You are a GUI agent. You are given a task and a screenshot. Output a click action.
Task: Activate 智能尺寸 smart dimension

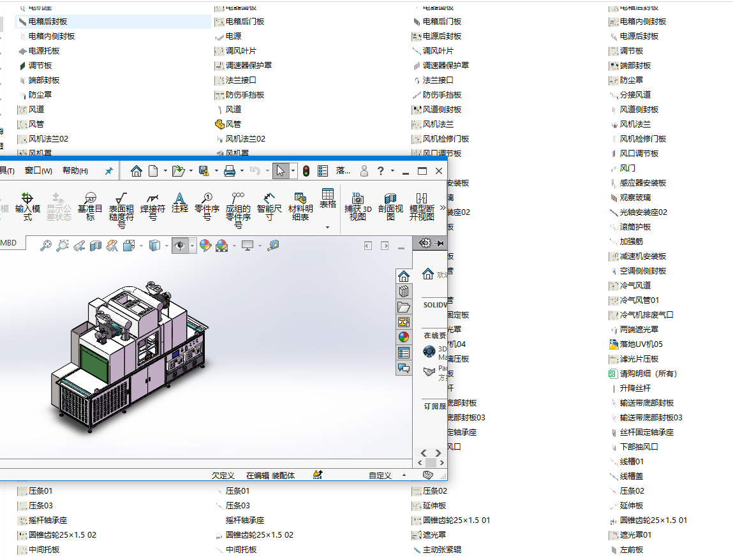click(269, 206)
